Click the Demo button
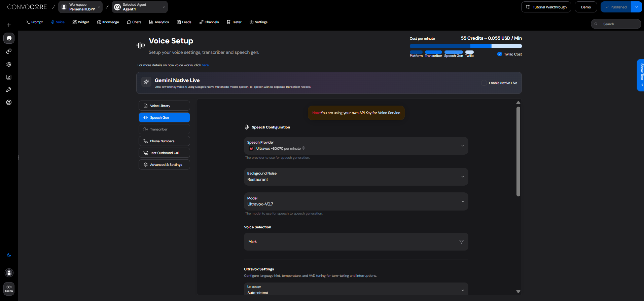This screenshot has width=644, height=301. coord(586,7)
